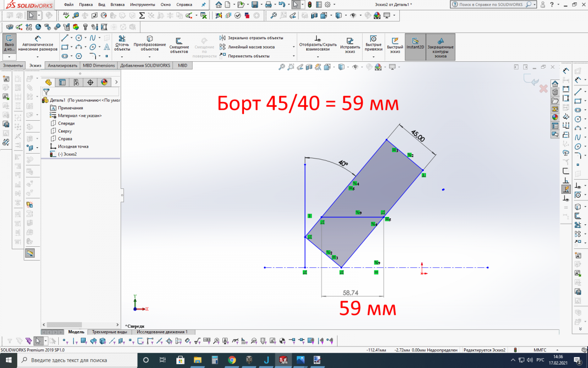This screenshot has height=368, width=588.
Task: Expand more FeatureManager tabs chevron
Action: click(x=116, y=82)
